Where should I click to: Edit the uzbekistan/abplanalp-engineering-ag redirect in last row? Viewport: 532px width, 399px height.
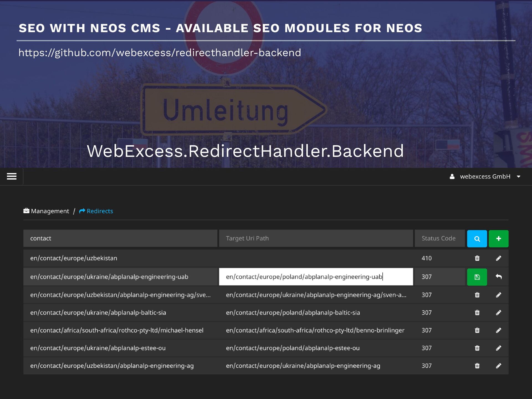[x=498, y=366]
